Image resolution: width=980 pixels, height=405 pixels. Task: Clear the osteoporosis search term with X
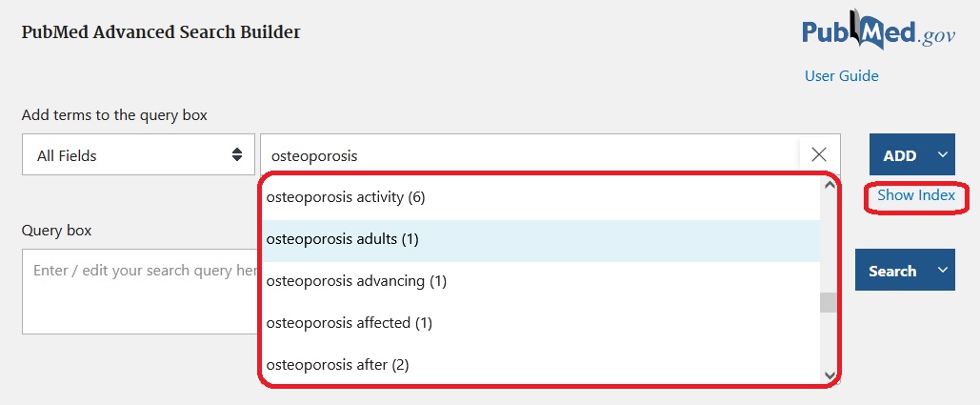pos(819,155)
